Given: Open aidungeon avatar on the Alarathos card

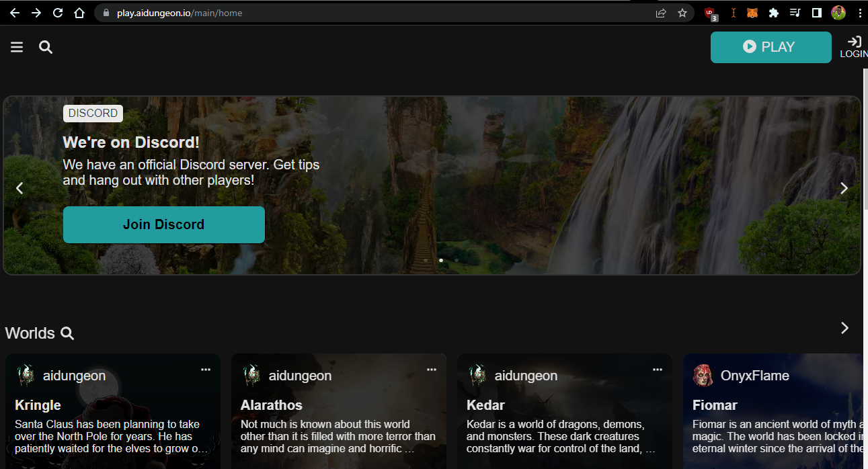Looking at the screenshot, I should [251, 376].
